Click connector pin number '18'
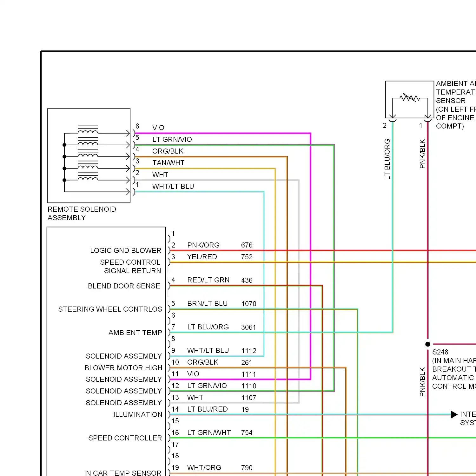The width and height of the screenshot is (476, 476). click(175, 456)
